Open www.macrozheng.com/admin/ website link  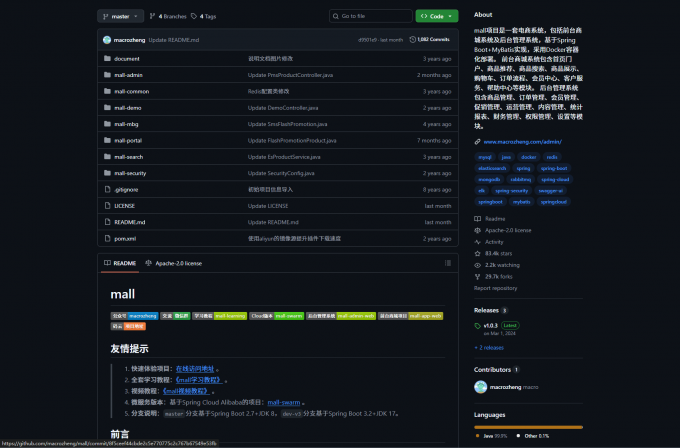[523, 142]
